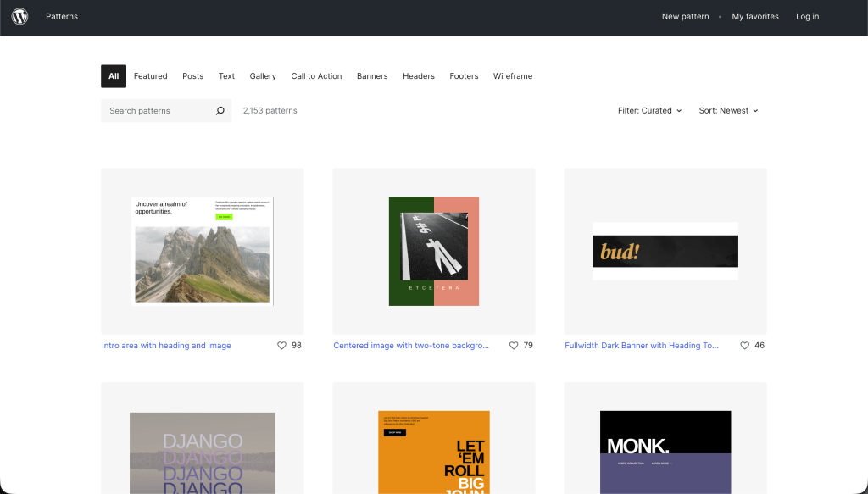This screenshot has height=494, width=868.
Task: Open the Call to Action tab
Action: click(316, 76)
